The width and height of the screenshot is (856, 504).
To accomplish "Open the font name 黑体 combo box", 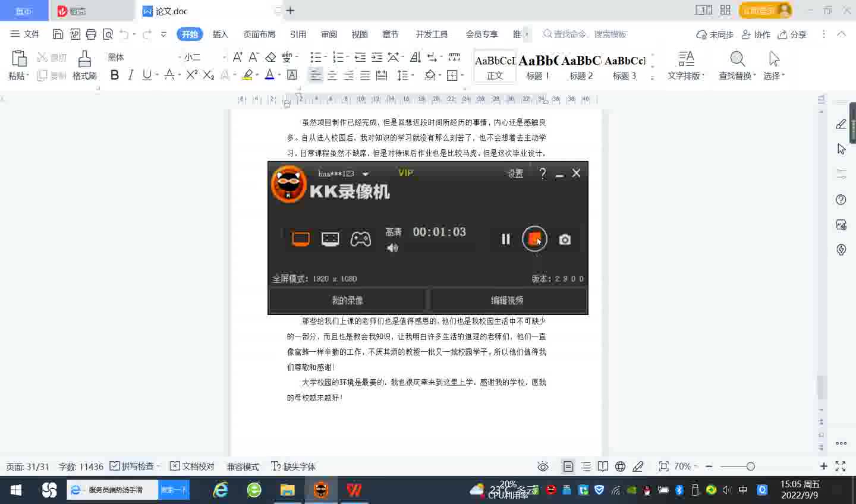I will coord(144,57).
